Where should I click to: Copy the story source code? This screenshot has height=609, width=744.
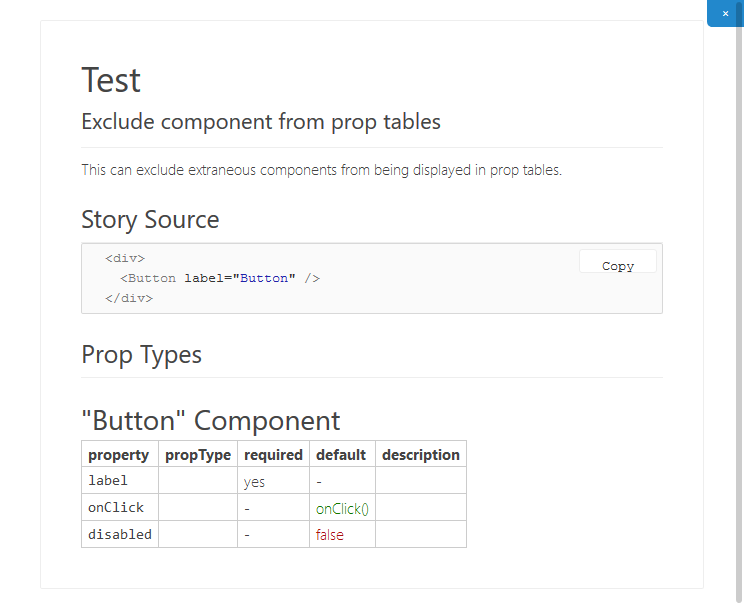click(618, 262)
